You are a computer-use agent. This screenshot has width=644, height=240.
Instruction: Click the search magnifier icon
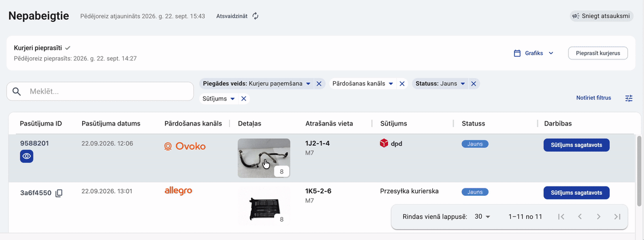point(17,92)
